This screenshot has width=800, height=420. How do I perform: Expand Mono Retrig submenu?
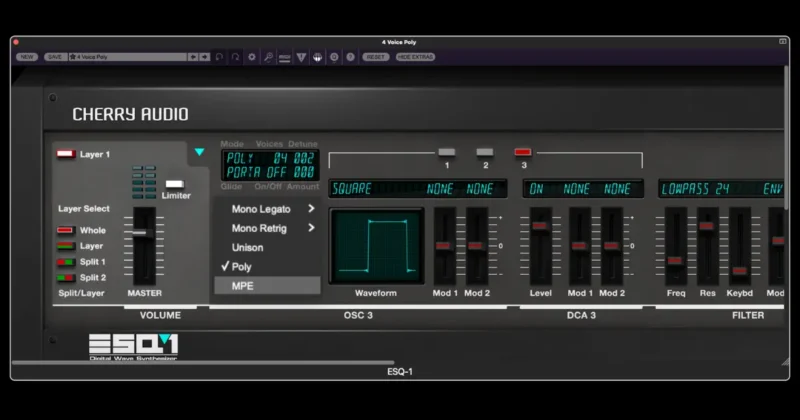267,229
